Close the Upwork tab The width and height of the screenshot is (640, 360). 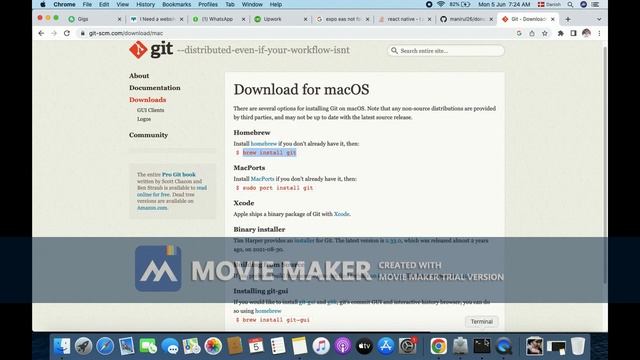[x=305, y=19]
